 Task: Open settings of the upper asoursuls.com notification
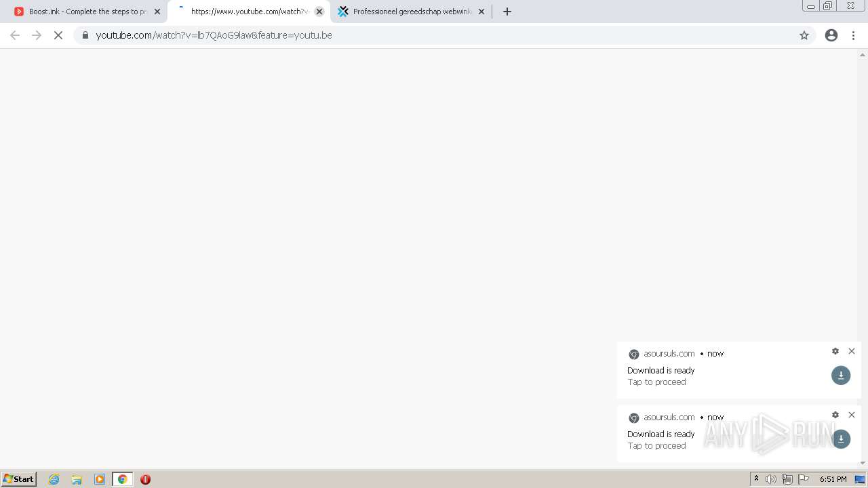click(835, 351)
